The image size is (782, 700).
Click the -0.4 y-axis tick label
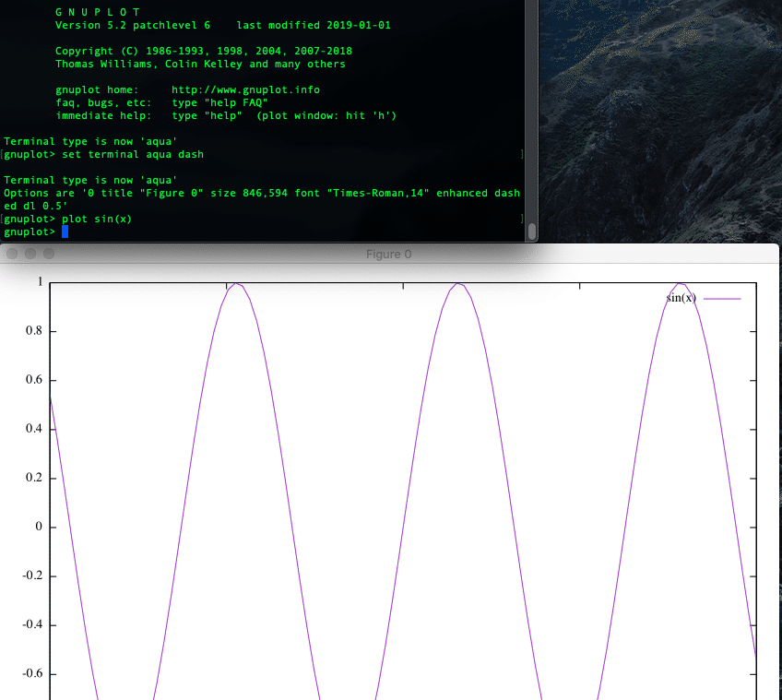(32, 624)
